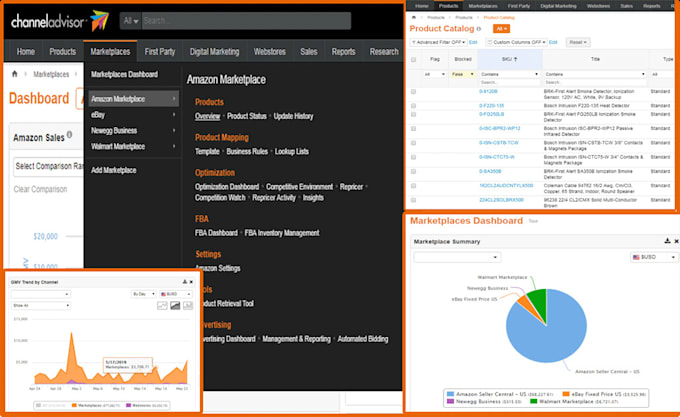Viewport: 680px width, 417px height.
Task: Switch the GMV Trend chart to bar view
Action: coord(188,306)
